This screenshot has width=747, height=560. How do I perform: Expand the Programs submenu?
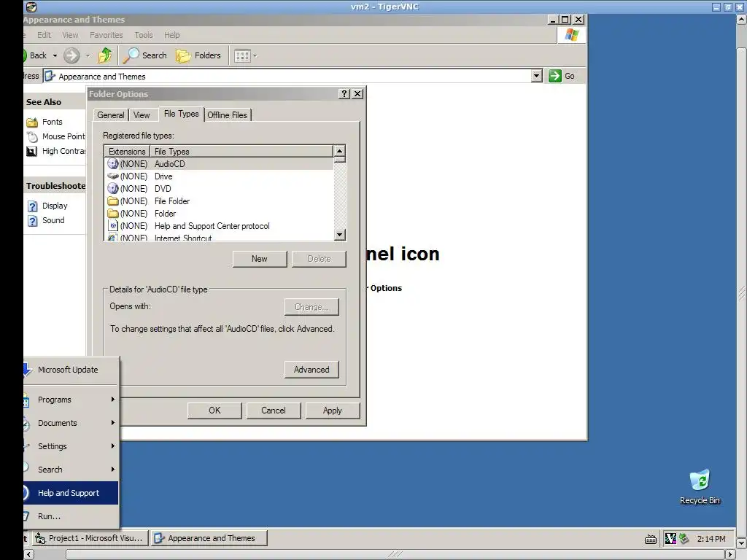71,400
